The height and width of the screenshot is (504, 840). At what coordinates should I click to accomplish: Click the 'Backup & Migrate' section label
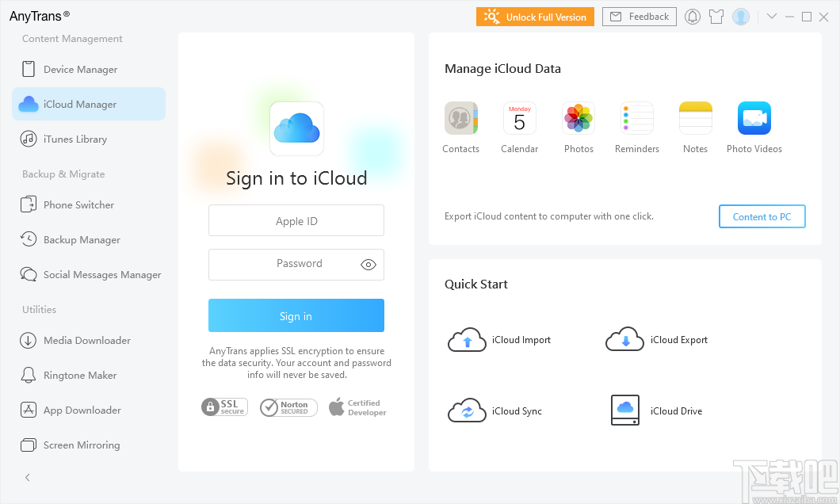coord(63,174)
